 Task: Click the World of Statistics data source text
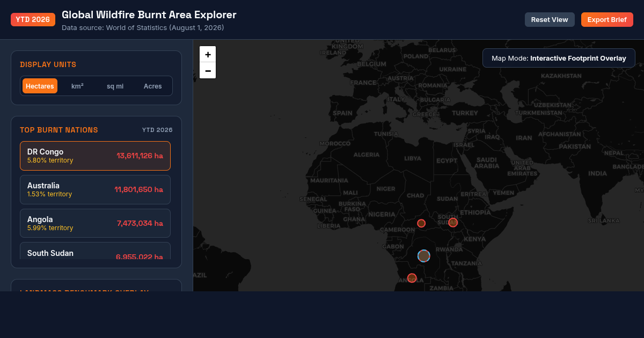coord(143,27)
